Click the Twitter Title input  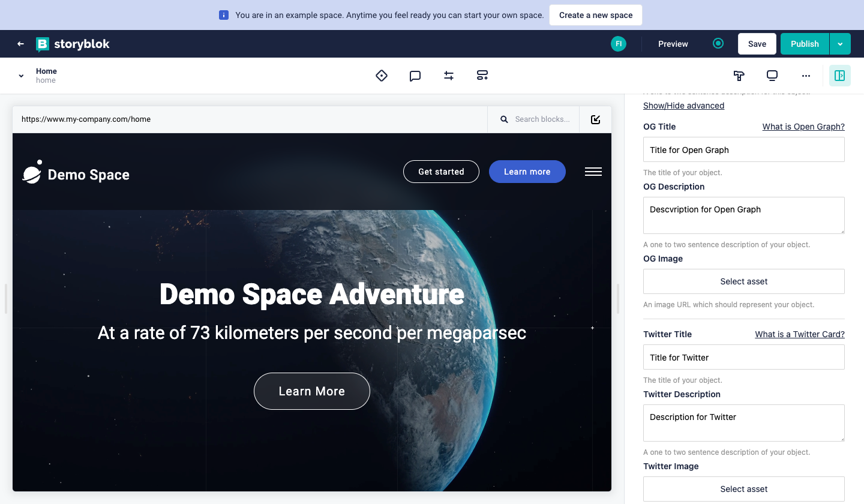pos(744,357)
